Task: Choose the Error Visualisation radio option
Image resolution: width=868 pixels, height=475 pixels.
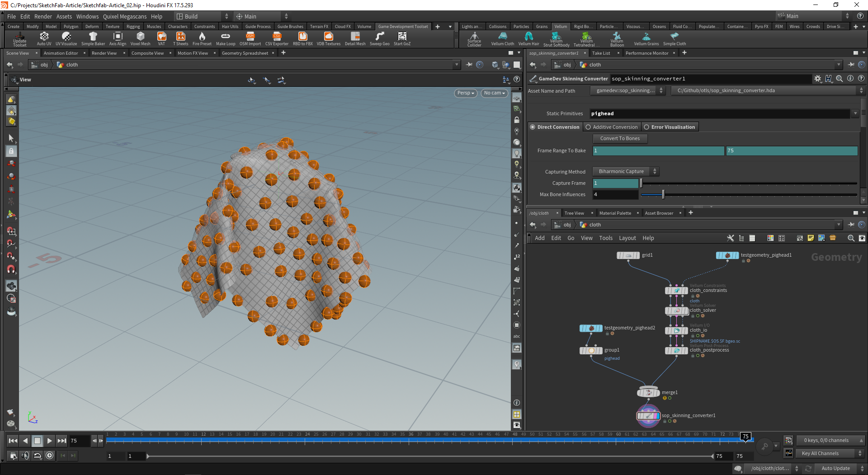Action: 646,127
